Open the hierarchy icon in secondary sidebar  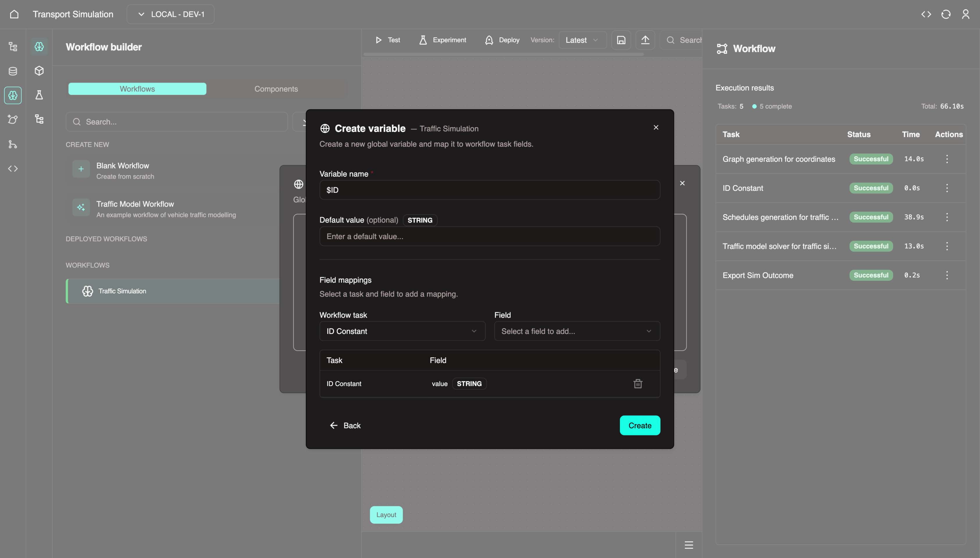(x=39, y=119)
